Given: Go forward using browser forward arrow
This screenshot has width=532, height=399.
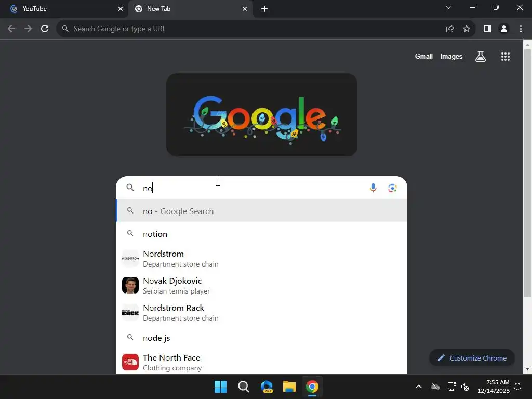Looking at the screenshot, I should pos(28,29).
